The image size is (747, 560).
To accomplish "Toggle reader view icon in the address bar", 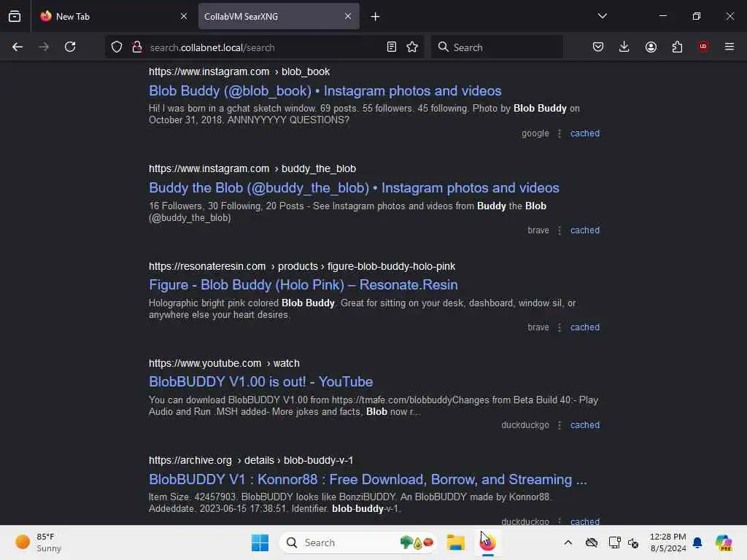I will [392, 47].
